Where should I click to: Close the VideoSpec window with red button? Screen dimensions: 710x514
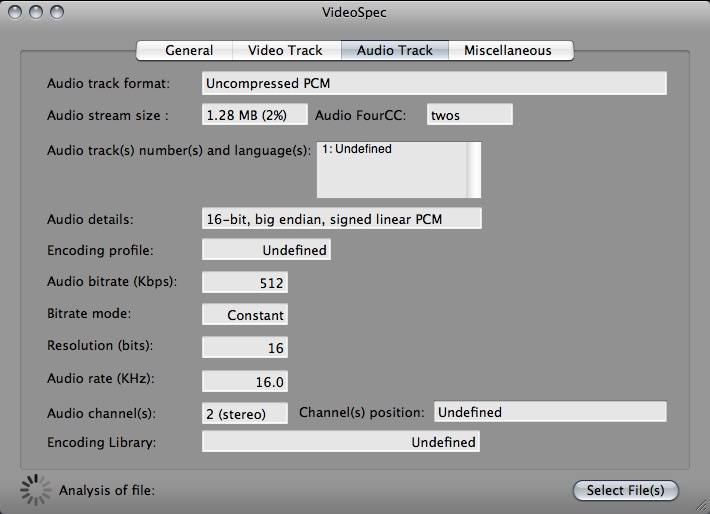tap(16, 13)
